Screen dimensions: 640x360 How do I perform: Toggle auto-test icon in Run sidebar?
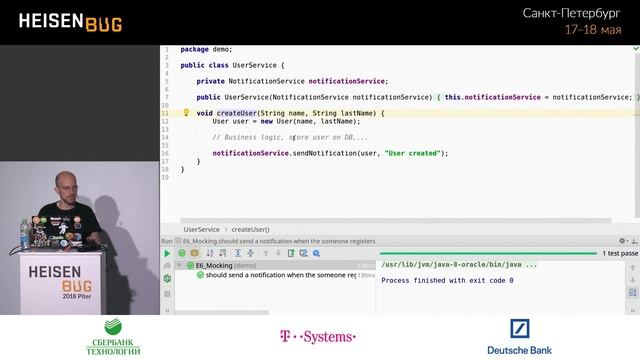point(167,279)
